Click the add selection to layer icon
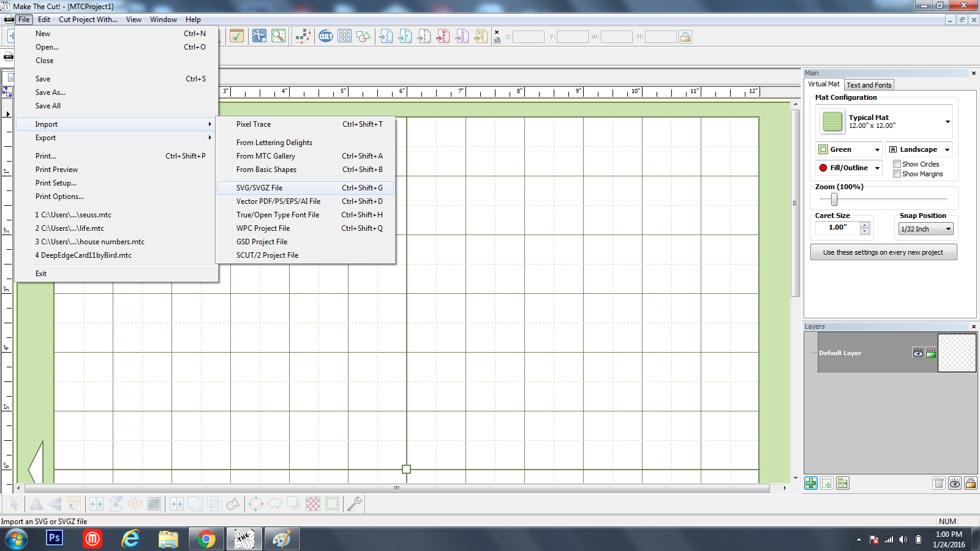 click(827, 483)
